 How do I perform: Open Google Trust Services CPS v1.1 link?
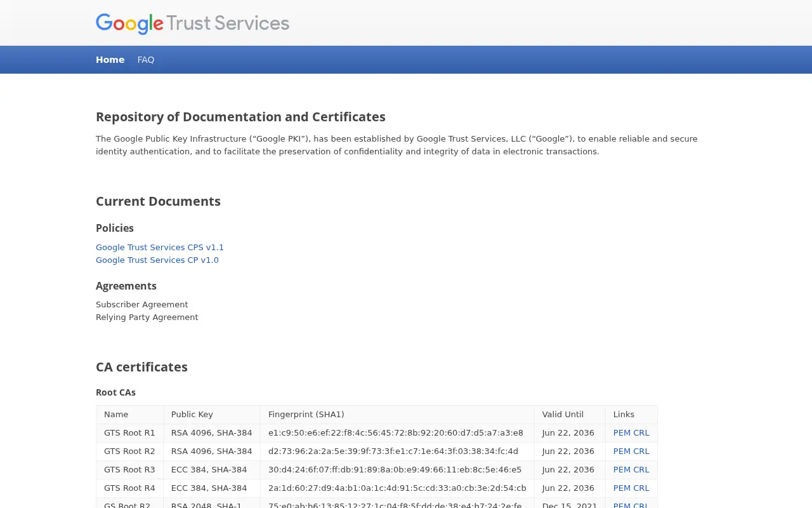click(x=160, y=248)
